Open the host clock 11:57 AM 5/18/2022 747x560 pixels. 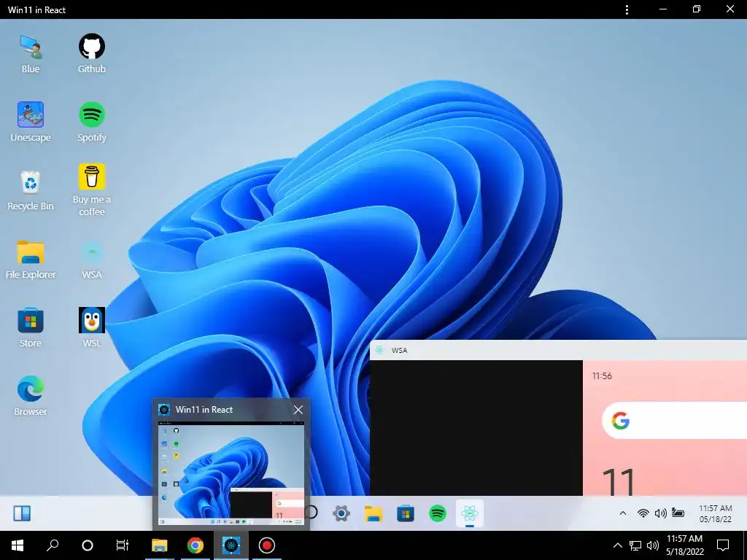[684, 545]
